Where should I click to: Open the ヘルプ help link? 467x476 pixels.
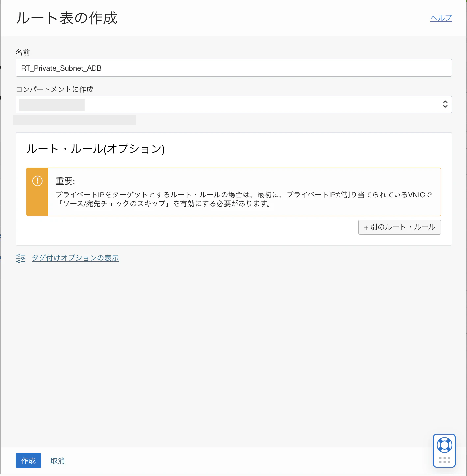pos(441,18)
